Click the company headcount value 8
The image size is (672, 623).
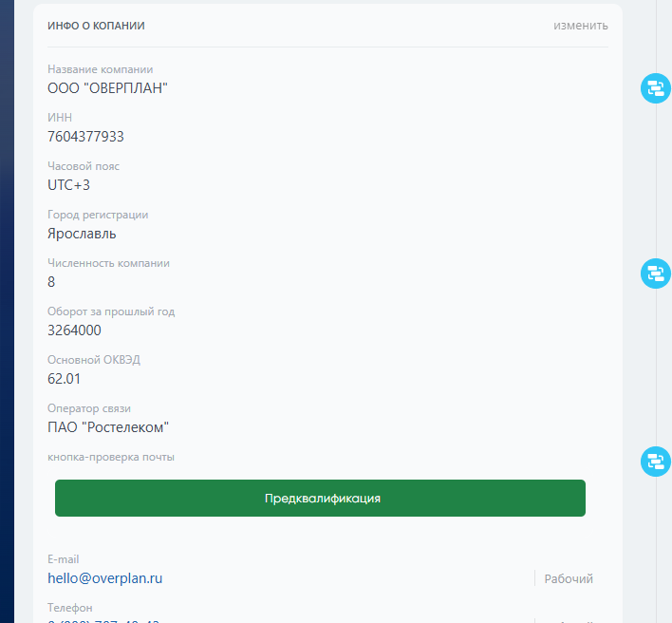pos(51,282)
